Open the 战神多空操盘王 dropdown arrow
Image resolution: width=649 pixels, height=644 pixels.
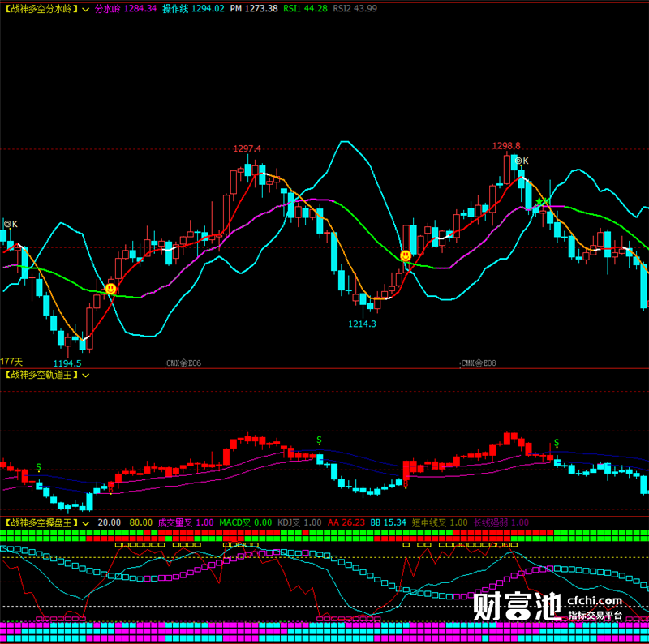click(86, 523)
